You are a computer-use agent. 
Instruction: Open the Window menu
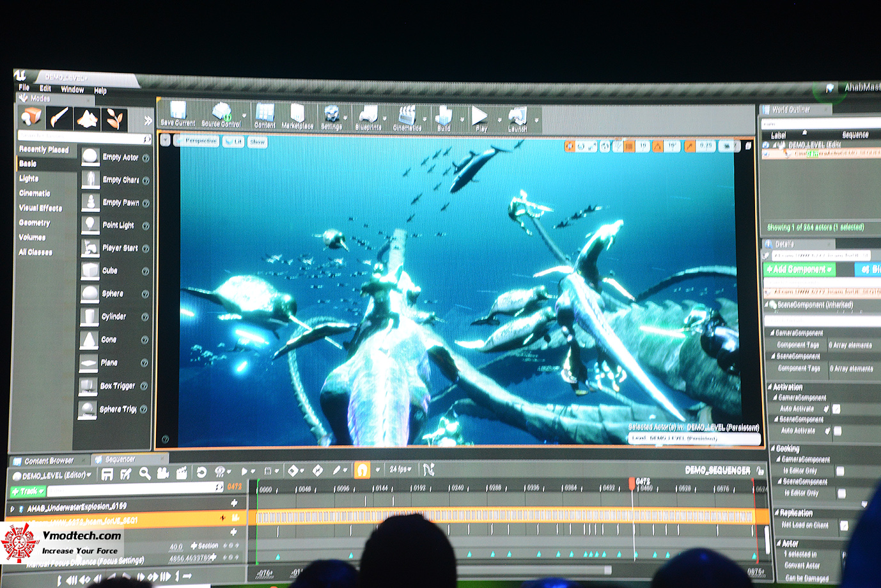[72, 89]
